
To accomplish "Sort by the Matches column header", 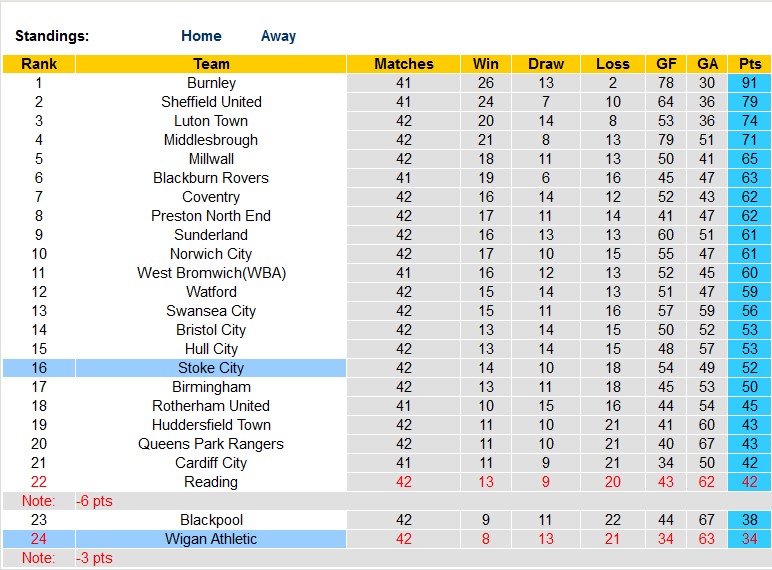I will [404, 64].
